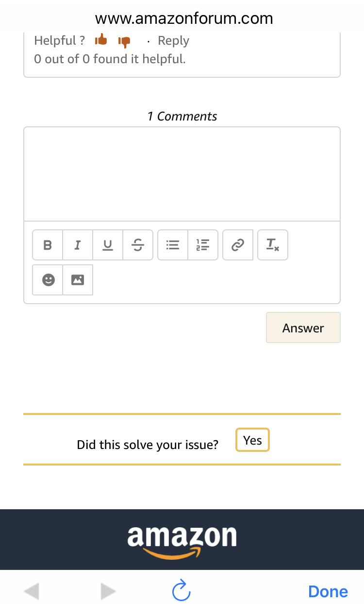Insert an image into the comment
Screen dimensions: 364x604
[78, 280]
